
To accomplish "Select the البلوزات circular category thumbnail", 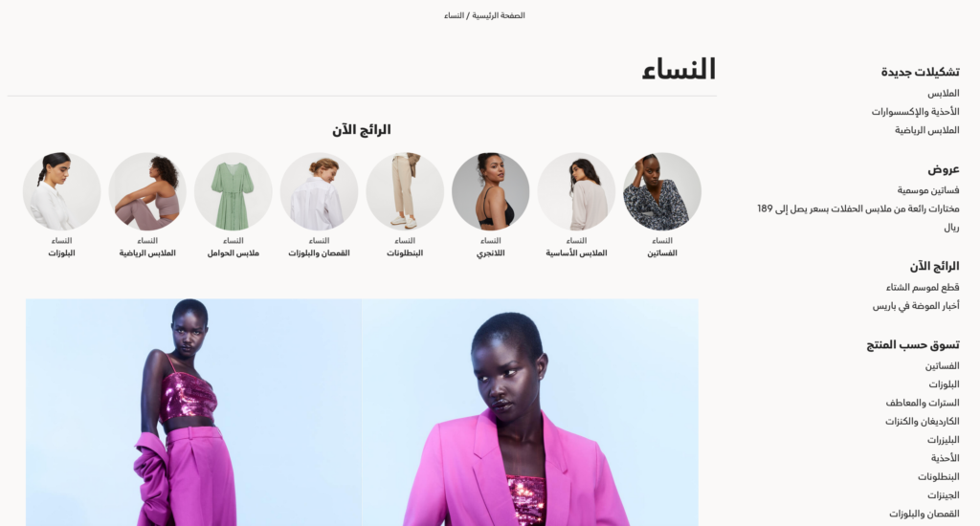I will 62,191.
